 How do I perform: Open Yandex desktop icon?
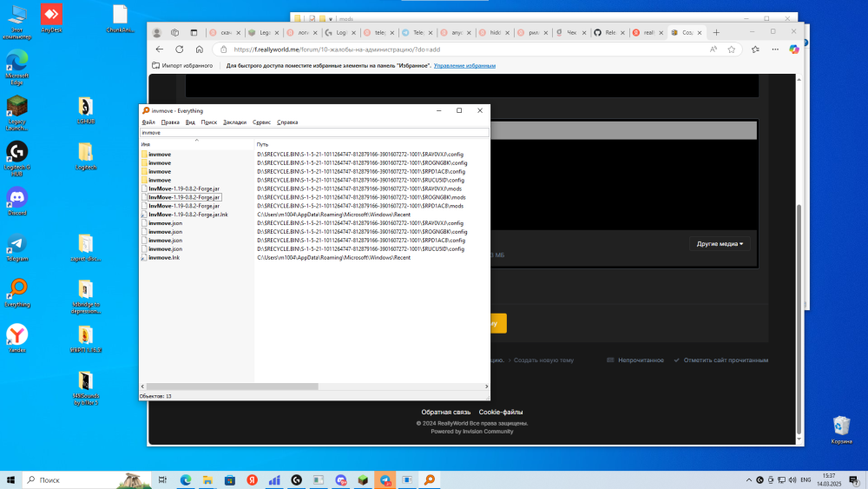click(x=16, y=339)
